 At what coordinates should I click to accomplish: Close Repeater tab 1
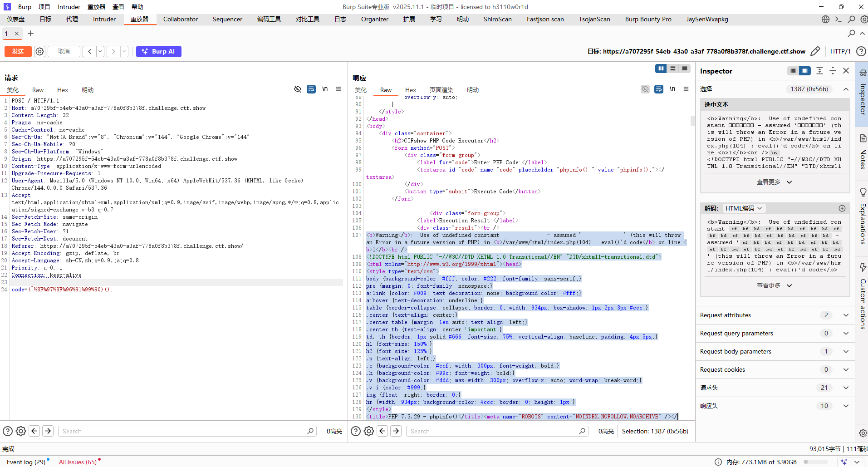[17, 34]
